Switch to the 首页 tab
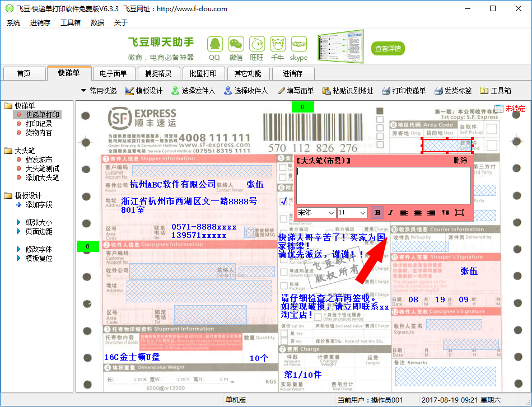532x407 pixels. tap(24, 73)
